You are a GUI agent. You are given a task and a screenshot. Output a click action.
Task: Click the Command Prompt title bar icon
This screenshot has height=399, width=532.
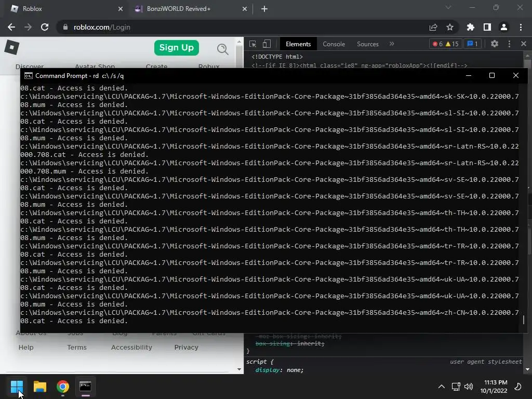(x=29, y=76)
